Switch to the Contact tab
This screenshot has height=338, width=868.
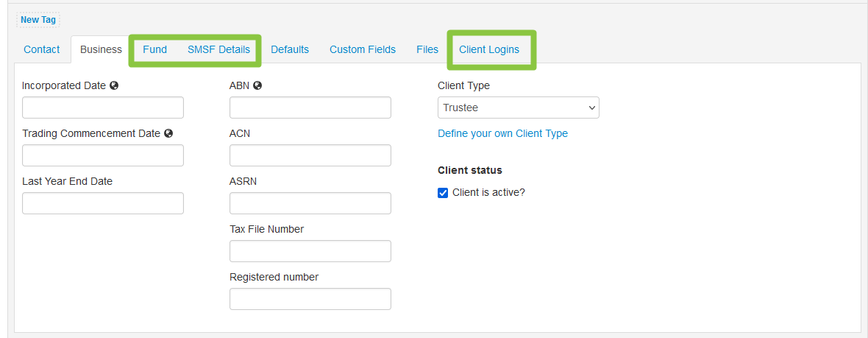pyautogui.click(x=41, y=49)
